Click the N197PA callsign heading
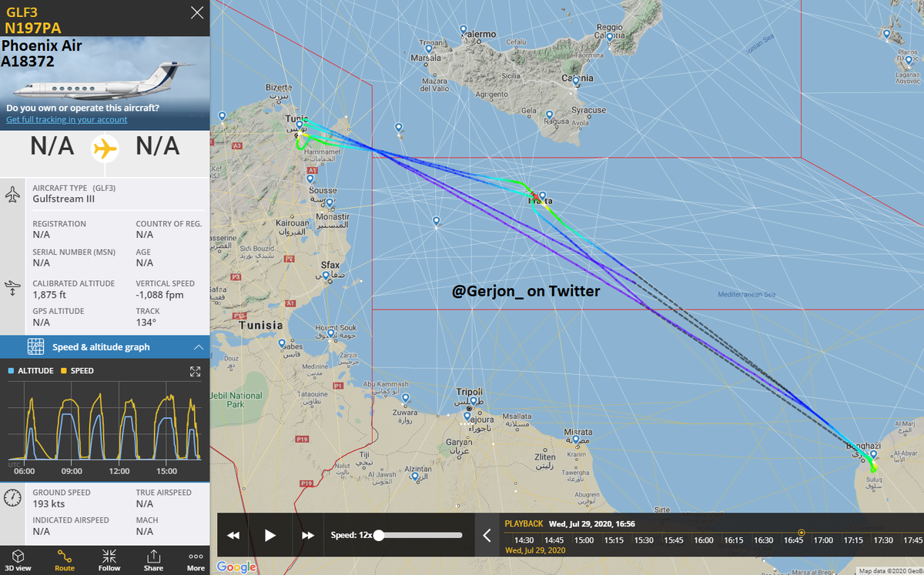Screen dimensions: 924x575 (x=33, y=28)
